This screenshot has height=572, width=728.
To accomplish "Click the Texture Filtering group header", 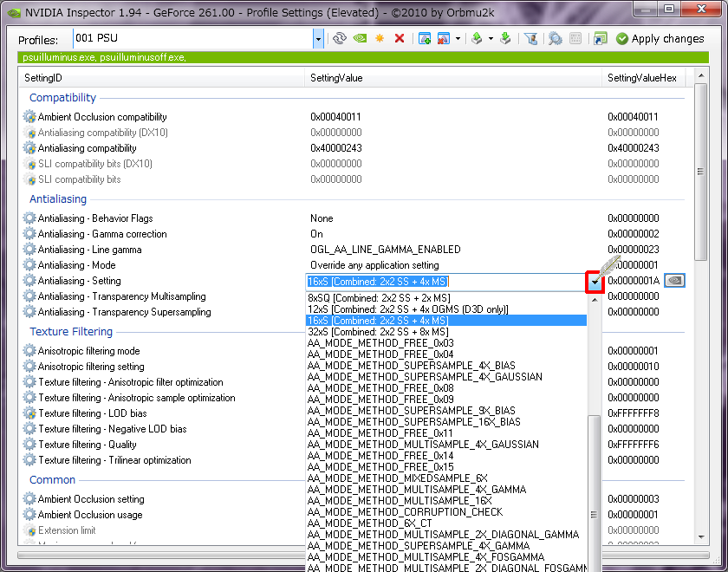I will [x=71, y=331].
